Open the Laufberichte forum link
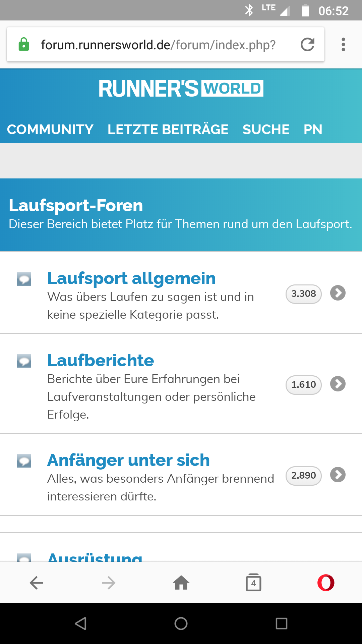This screenshot has height=644, width=362. point(101,361)
